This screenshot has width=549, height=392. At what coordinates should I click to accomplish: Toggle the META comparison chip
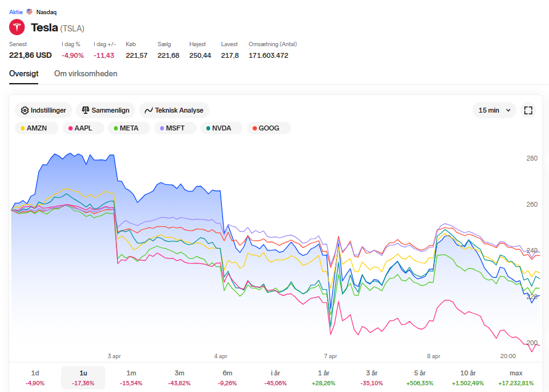coord(129,128)
